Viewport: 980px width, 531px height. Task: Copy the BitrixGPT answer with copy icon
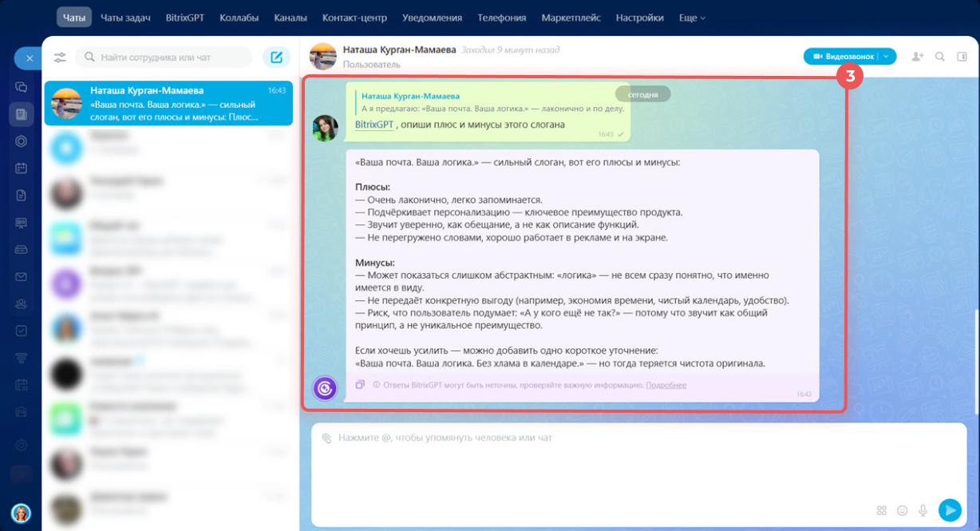coord(360,385)
